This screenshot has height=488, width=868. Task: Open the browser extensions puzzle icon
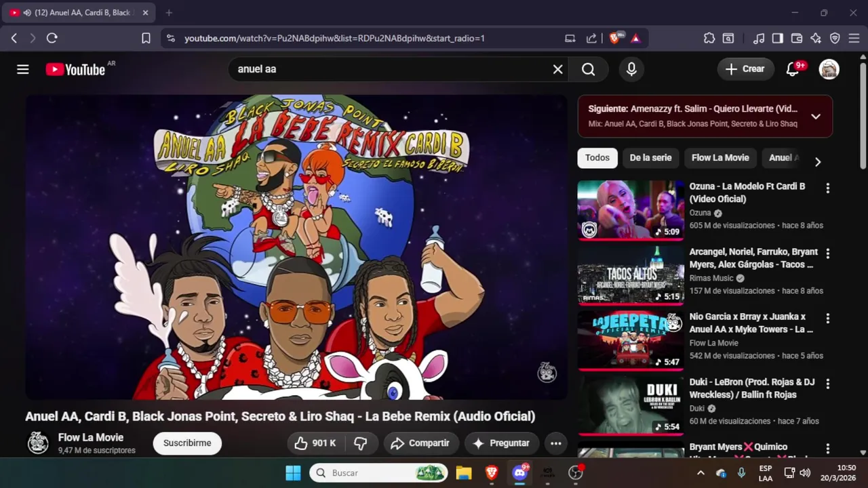pos(709,39)
